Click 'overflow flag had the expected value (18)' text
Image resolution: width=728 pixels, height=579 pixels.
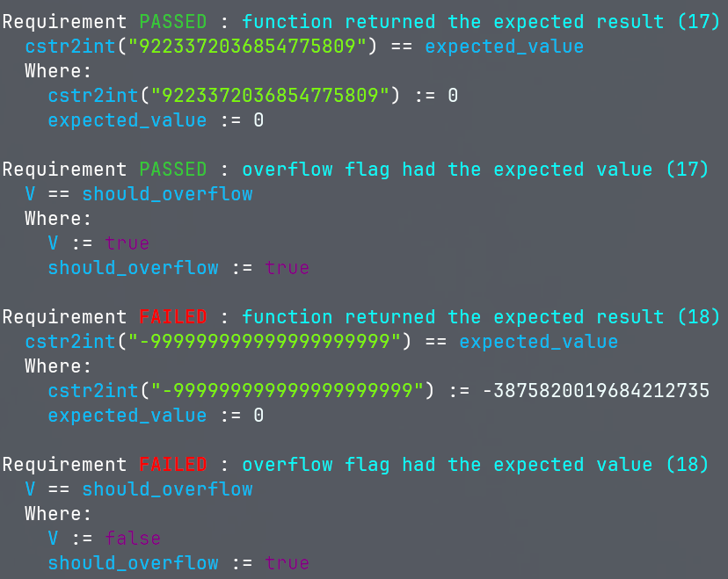[475, 464]
